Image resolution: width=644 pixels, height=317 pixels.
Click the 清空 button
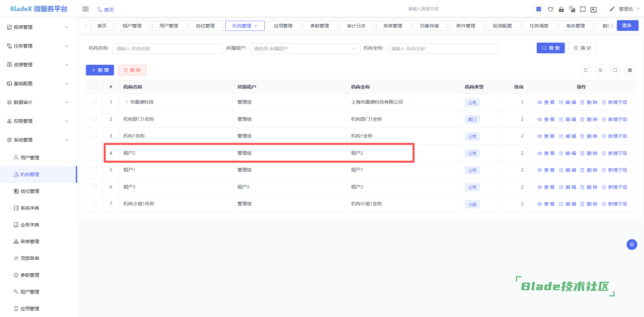pyautogui.click(x=582, y=48)
